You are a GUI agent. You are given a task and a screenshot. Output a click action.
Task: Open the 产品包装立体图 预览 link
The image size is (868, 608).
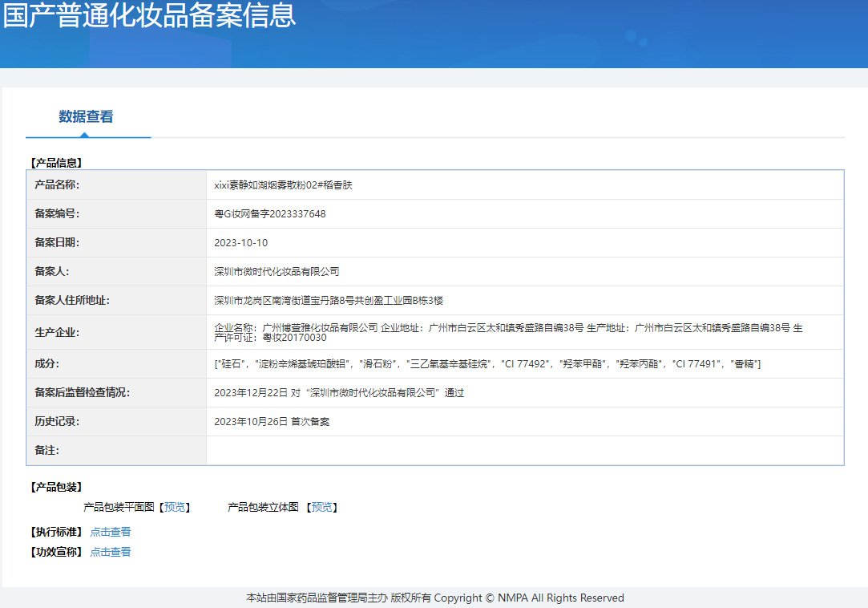tap(322, 507)
